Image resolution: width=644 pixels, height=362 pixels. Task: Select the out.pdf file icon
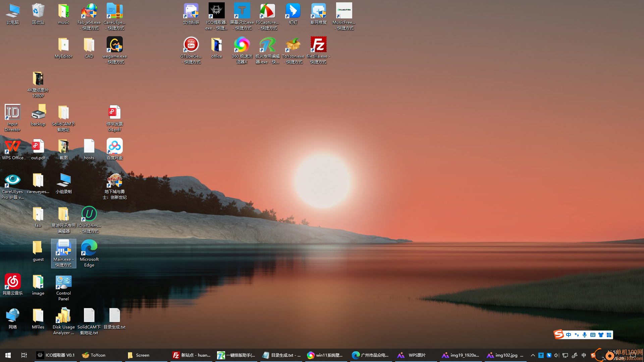click(x=38, y=149)
